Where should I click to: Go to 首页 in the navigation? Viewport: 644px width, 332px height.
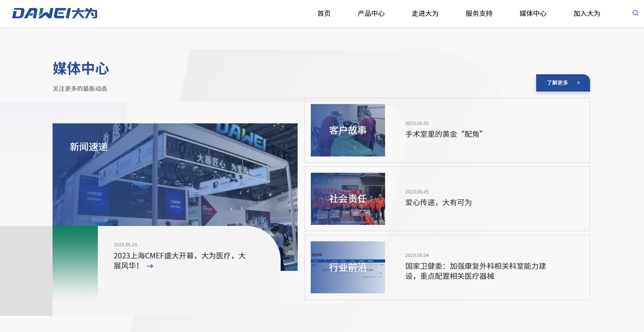(x=324, y=13)
